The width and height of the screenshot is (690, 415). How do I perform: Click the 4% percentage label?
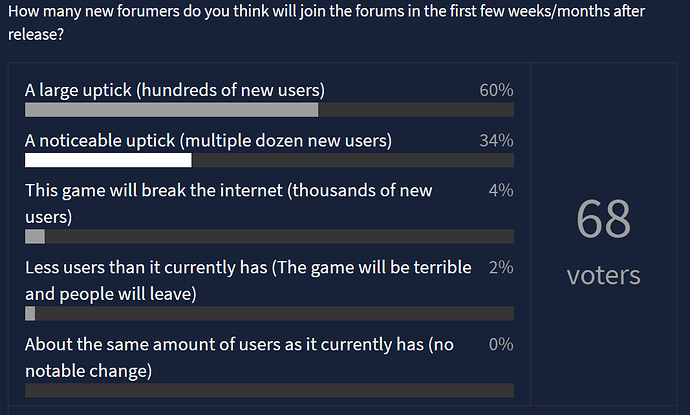[x=501, y=191]
